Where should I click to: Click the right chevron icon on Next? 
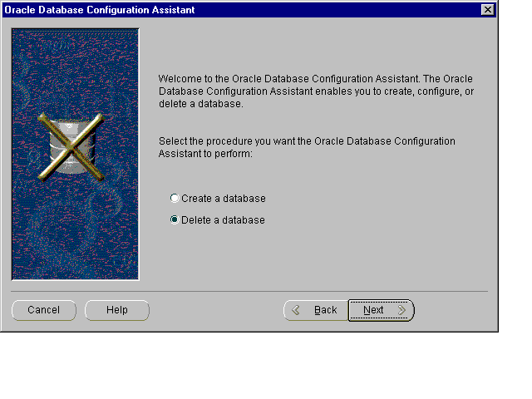tap(401, 310)
